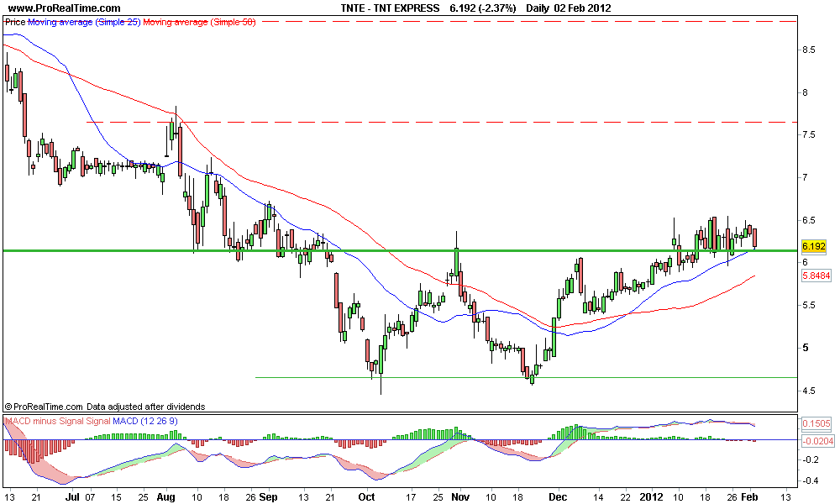Click the Feb label on the date axis
Screen dimensions: 840x504
click(x=749, y=496)
